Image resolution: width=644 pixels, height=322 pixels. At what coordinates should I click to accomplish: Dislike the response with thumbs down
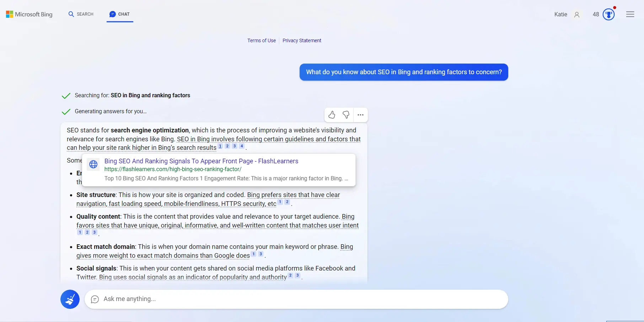346,115
